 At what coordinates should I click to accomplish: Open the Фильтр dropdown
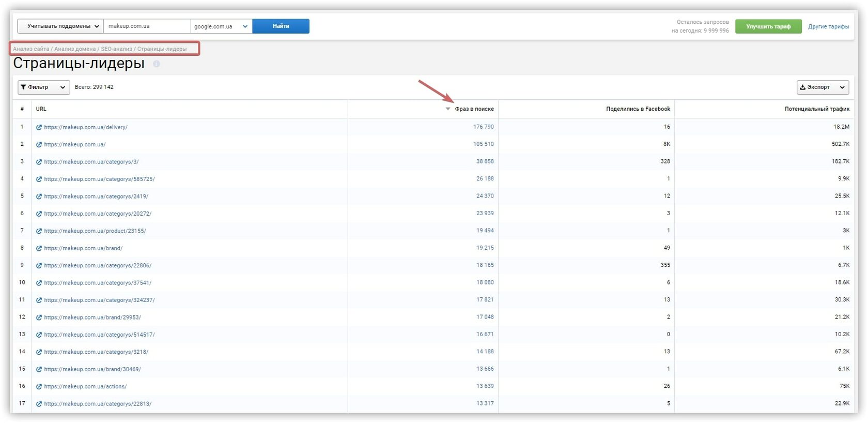[43, 87]
